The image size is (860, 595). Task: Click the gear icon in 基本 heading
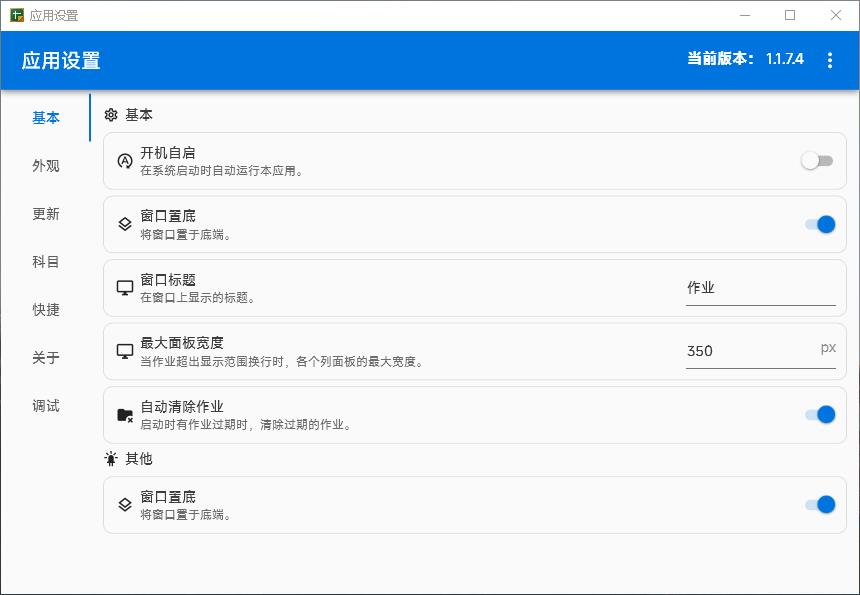[x=111, y=115]
